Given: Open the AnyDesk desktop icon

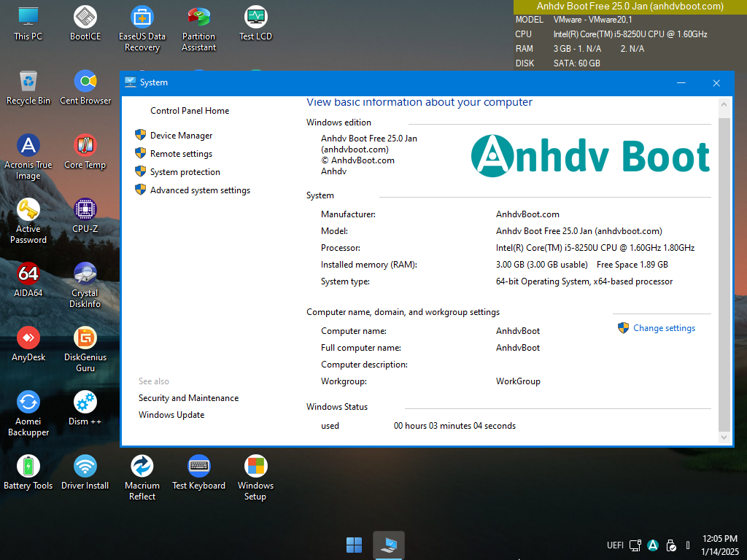Looking at the screenshot, I should pos(28,338).
